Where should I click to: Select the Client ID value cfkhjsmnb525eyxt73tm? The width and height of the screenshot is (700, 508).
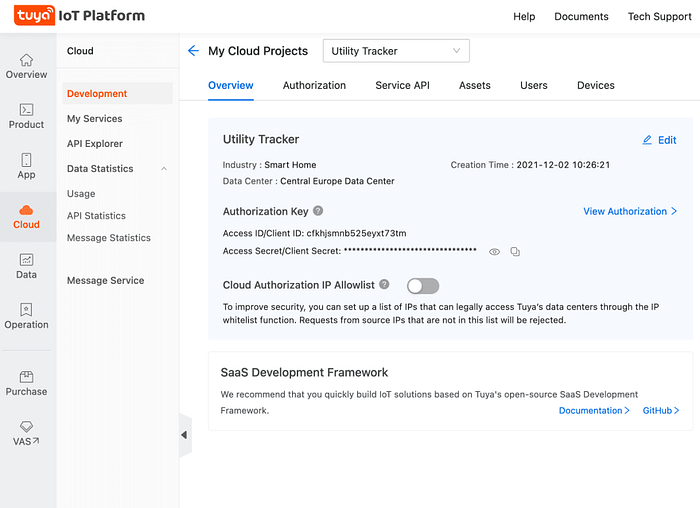click(356, 233)
